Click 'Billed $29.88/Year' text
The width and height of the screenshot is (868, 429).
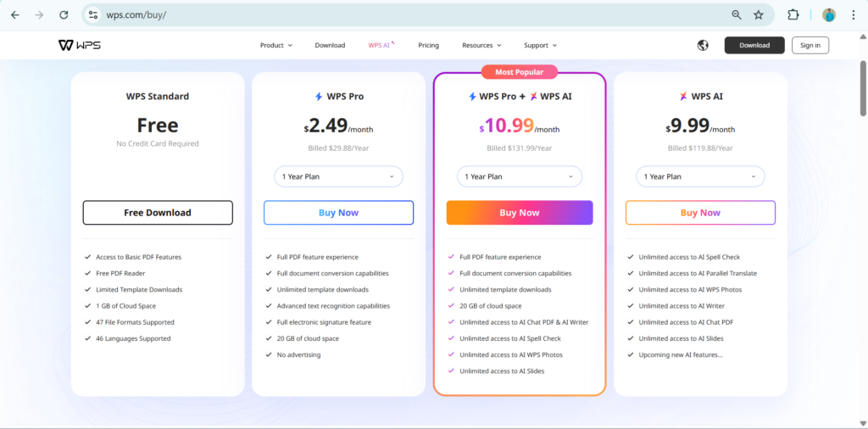(x=339, y=148)
